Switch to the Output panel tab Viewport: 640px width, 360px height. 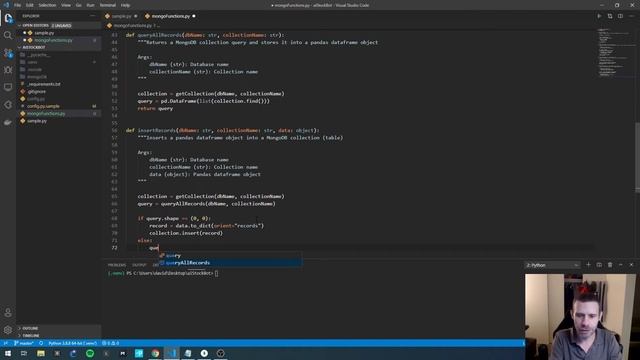(139, 265)
